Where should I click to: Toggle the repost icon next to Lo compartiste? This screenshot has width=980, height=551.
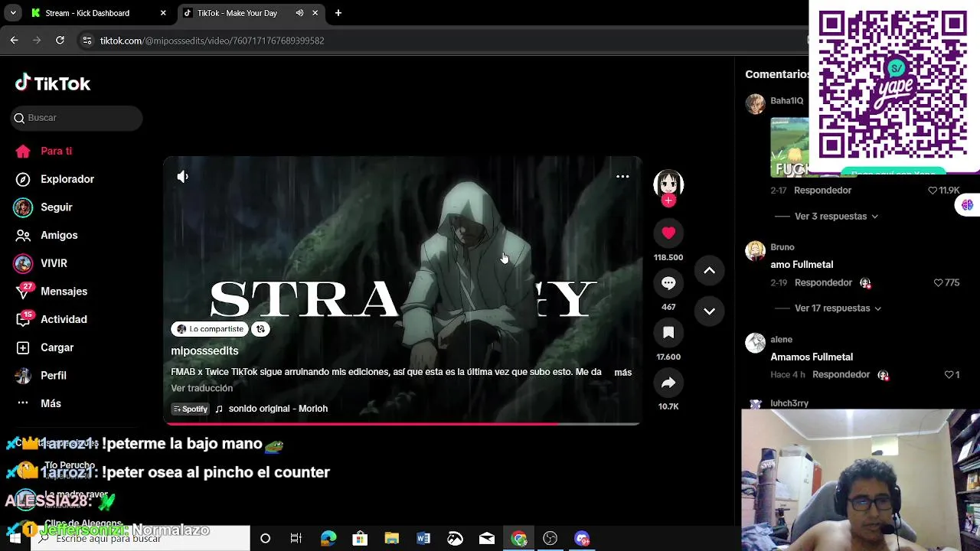click(260, 329)
